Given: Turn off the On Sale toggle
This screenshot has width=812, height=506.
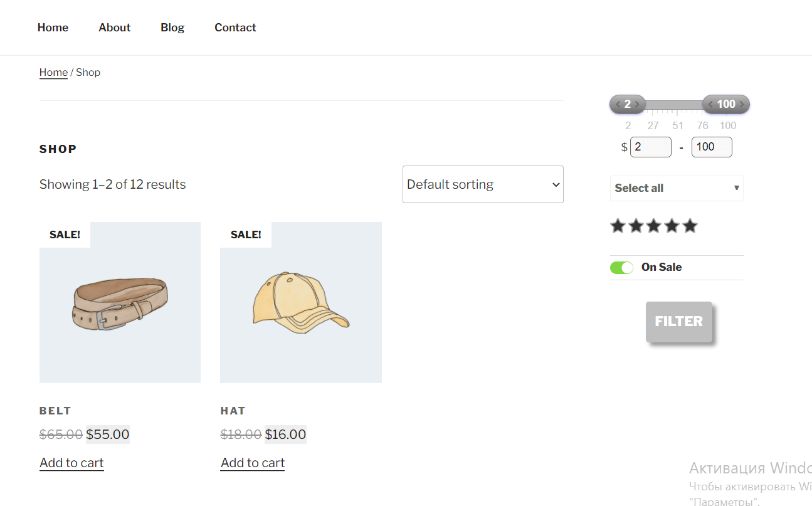Looking at the screenshot, I should pos(621,268).
